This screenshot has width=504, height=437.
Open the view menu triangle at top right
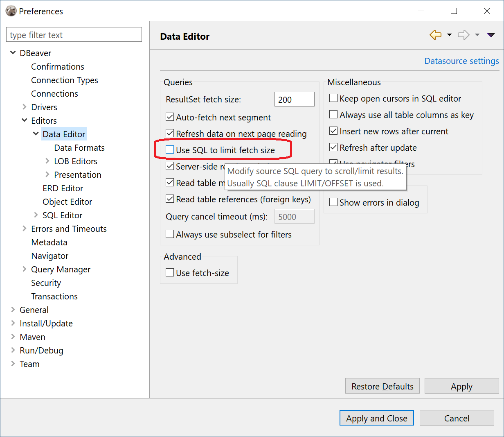tap(491, 35)
